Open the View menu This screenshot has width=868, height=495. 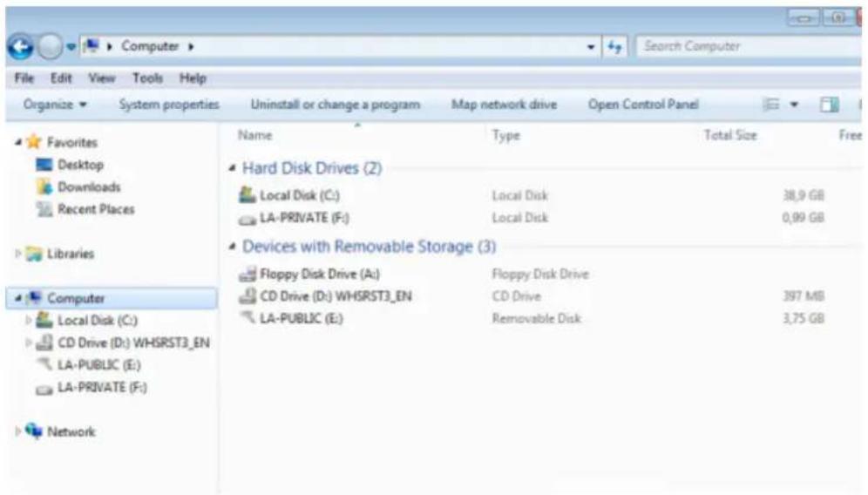tap(102, 78)
